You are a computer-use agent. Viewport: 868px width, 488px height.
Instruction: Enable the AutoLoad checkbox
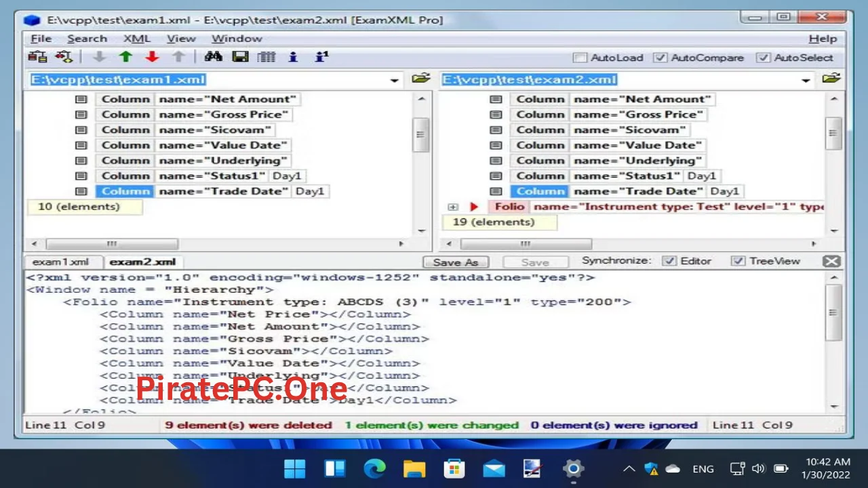(x=580, y=58)
